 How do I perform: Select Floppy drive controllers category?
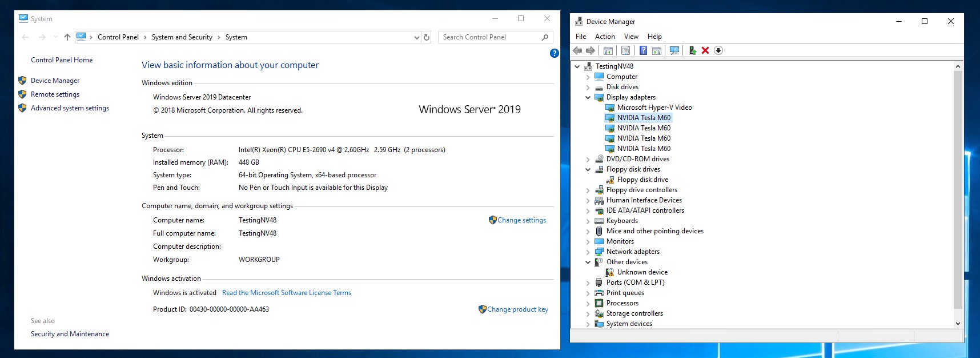click(641, 190)
